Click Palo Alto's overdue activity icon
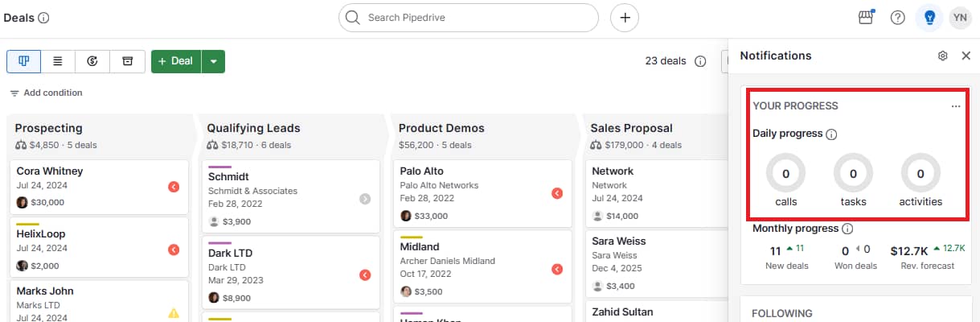 coord(557,193)
